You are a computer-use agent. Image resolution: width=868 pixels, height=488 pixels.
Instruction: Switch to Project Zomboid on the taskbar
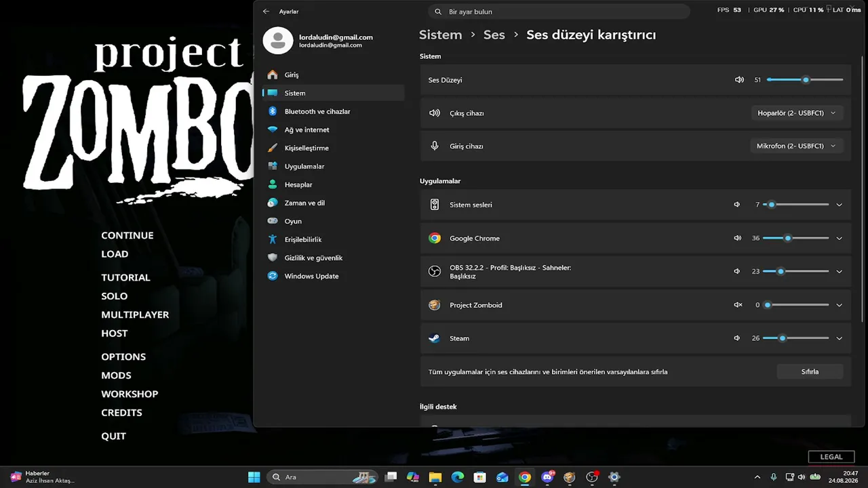pyautogui.click(x=570, y=477)
